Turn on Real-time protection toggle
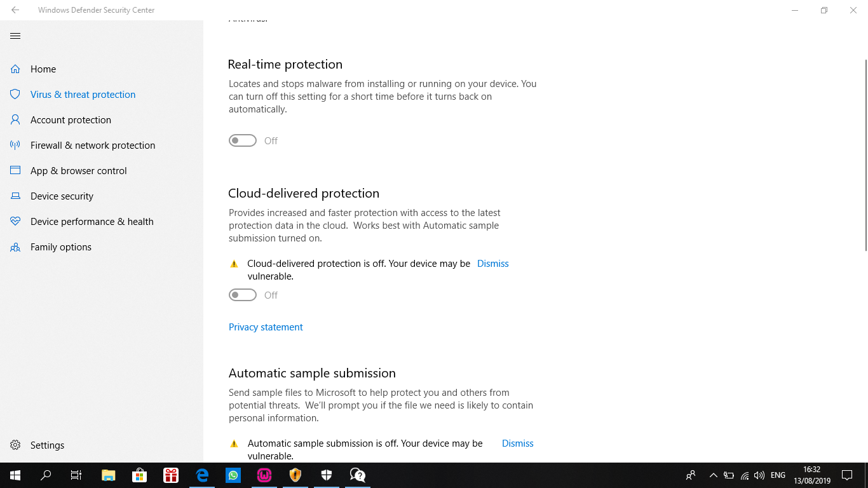The width and height of the screenshot is (868, 488). click(x=243, y=140)
